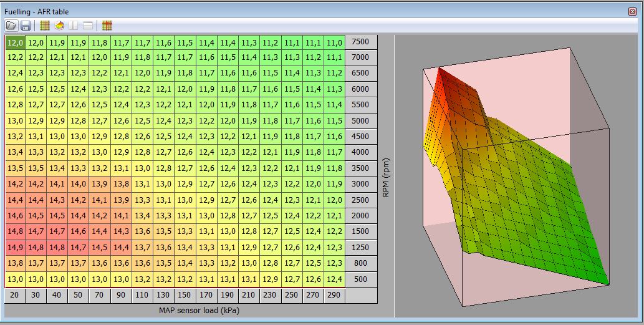Image resolution: width=644 pixels, height=325 pixels.
Task: Select the 20 kPa column header
Action: click(15, 294)
